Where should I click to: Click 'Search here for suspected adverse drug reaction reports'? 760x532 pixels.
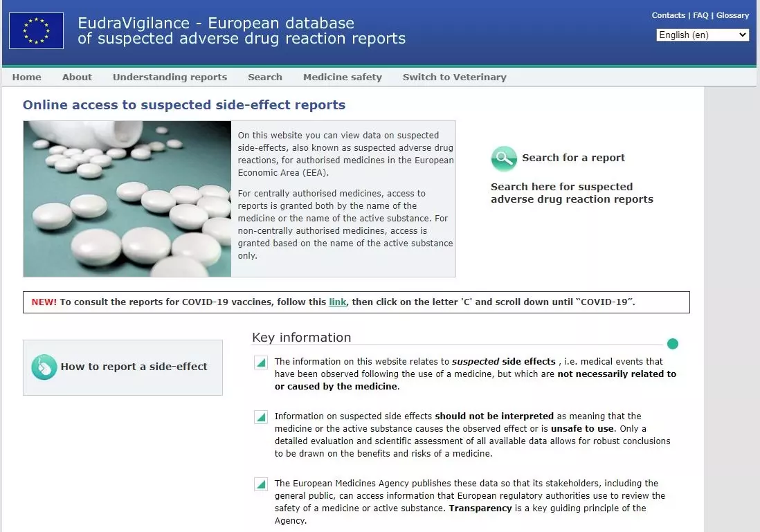point(572,193)
